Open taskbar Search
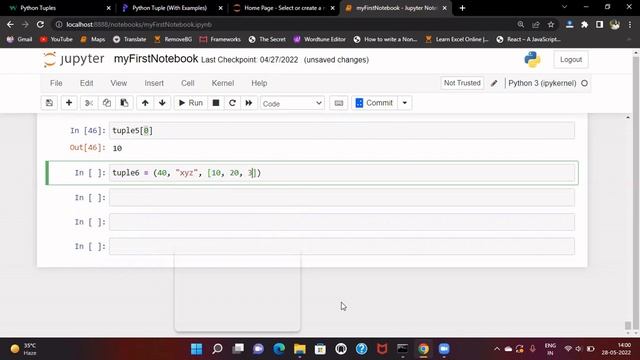Image resolution: width=640 pixels, height=360 pixels. [x=218, y=349]
